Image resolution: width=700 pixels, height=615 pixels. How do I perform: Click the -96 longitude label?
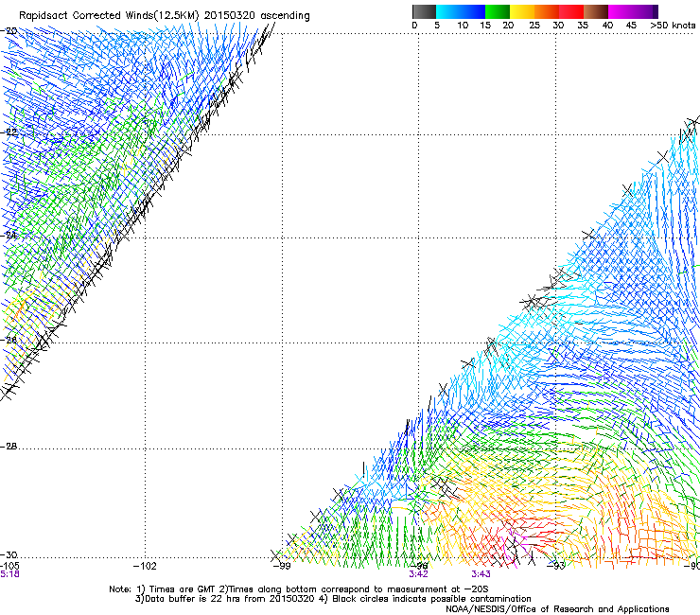point(419,566)
